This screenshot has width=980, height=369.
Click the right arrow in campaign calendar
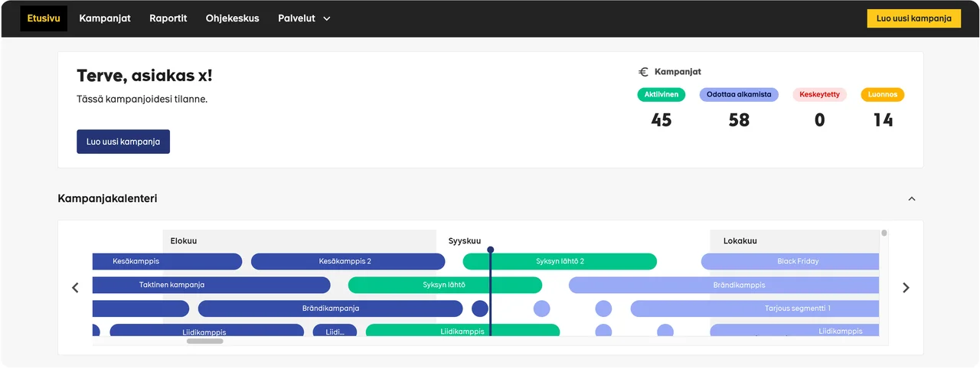pos(906,288)
